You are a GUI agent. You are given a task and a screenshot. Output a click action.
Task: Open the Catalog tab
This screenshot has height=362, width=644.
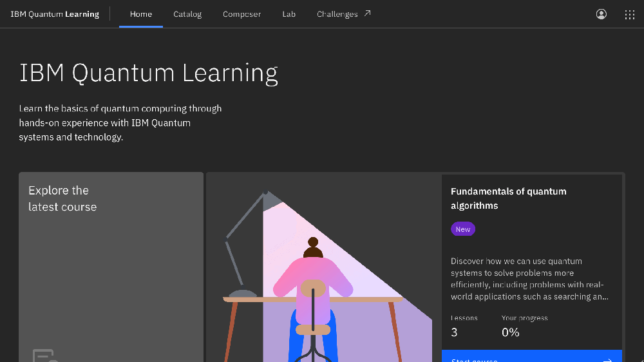point(187,14)
